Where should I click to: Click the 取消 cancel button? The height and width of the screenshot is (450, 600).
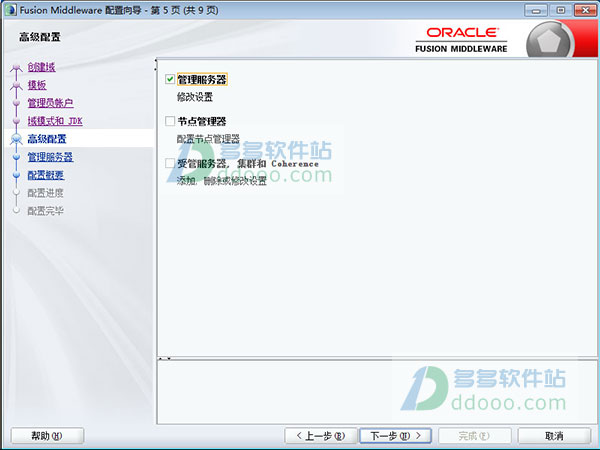(x=554, y=435)
